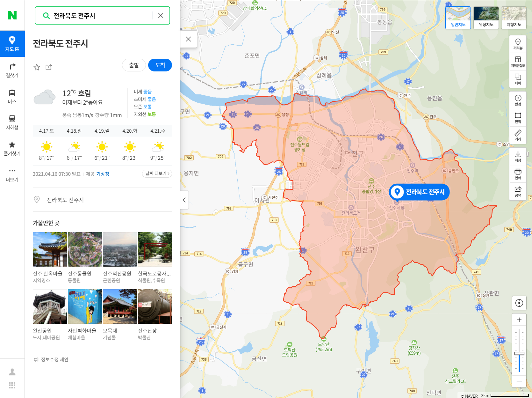
Task: Open the 전주난장 photo thumbnail
Action: point(155,306)
